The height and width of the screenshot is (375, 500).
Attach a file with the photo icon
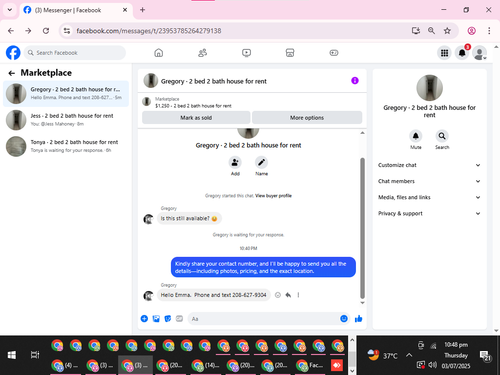coord(156,319)
